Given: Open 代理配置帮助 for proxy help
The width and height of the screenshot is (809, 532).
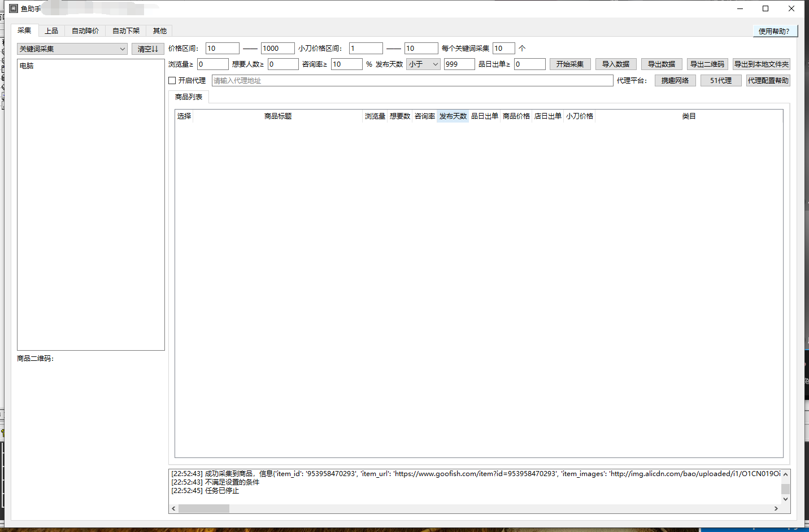Looking at the screenshot, I should pyautogui.click(x=767, y=80).
